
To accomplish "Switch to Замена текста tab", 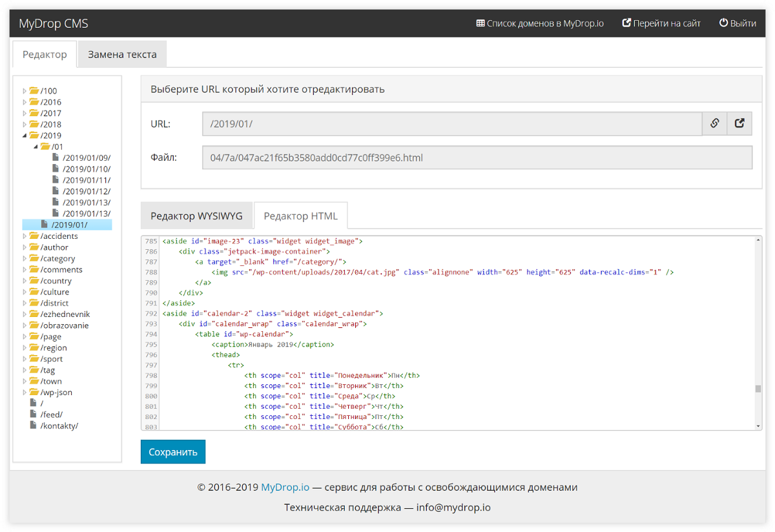I will (x=122, y=54).
